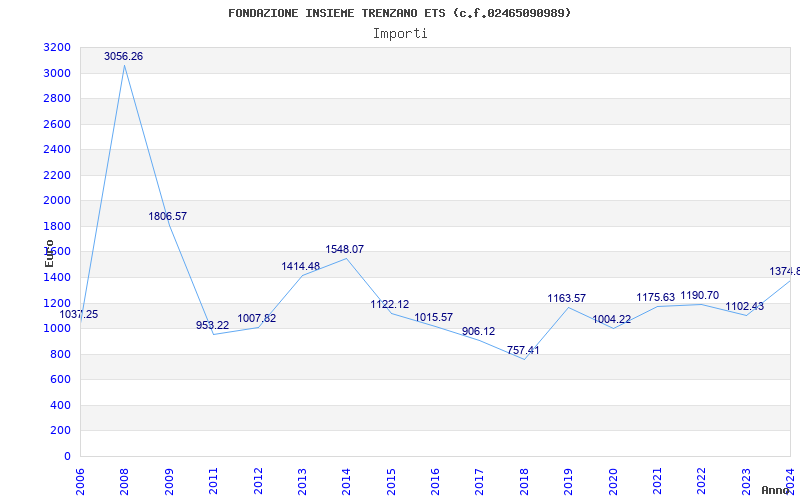Click the y-axis tick 2200
Image resolution: width=800 pixels, height=500 pixels.
(57, 176)
